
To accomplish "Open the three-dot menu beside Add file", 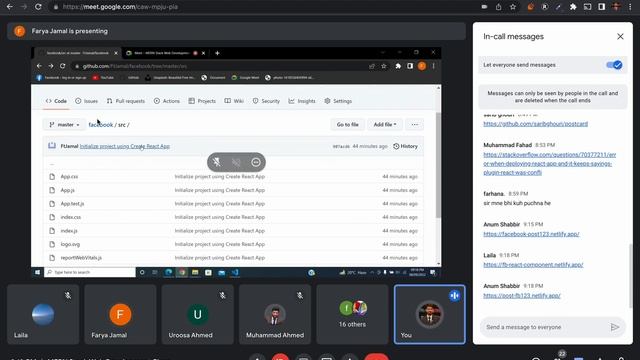I will pos(415,124).
